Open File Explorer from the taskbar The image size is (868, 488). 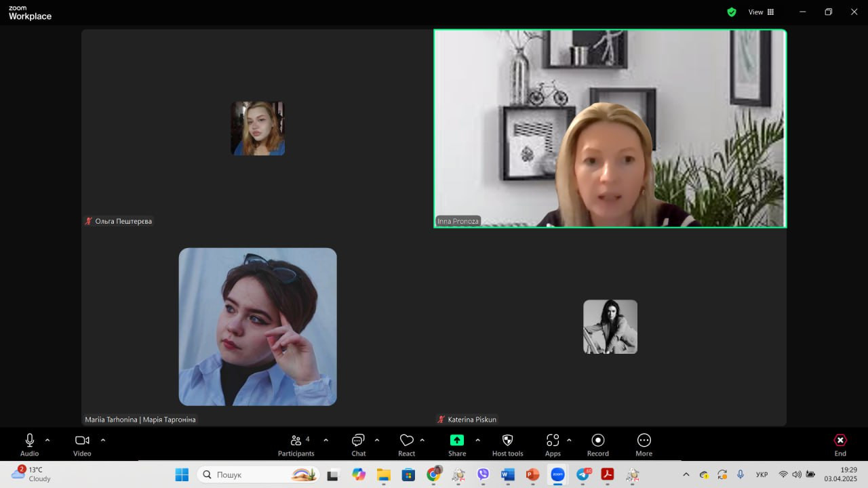pyautogui.click(x=384, y=474)
